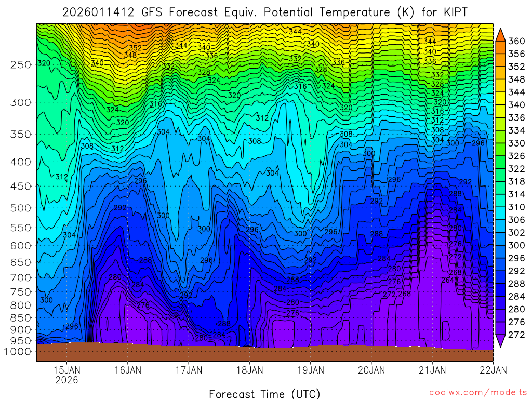Click the 310 value on the color legend
This screenshot has height=399, width=532.
pyautogui.click(x=516, y=207)
